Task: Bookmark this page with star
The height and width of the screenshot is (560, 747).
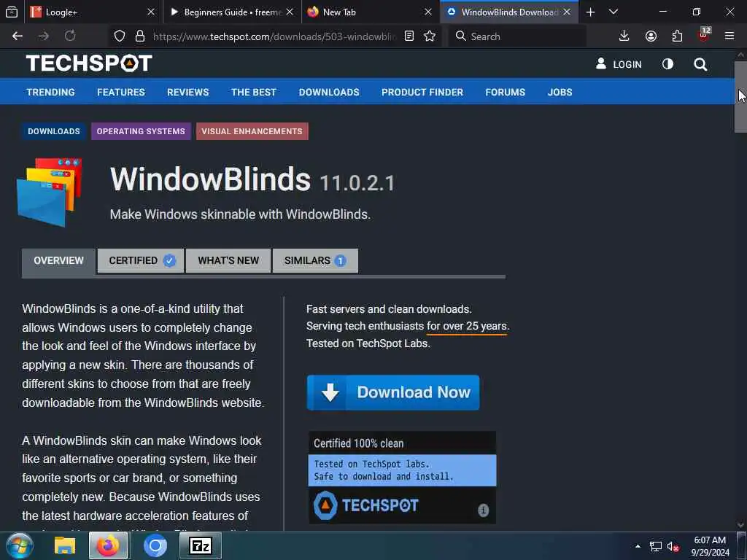Action: [x=430, y=36]
